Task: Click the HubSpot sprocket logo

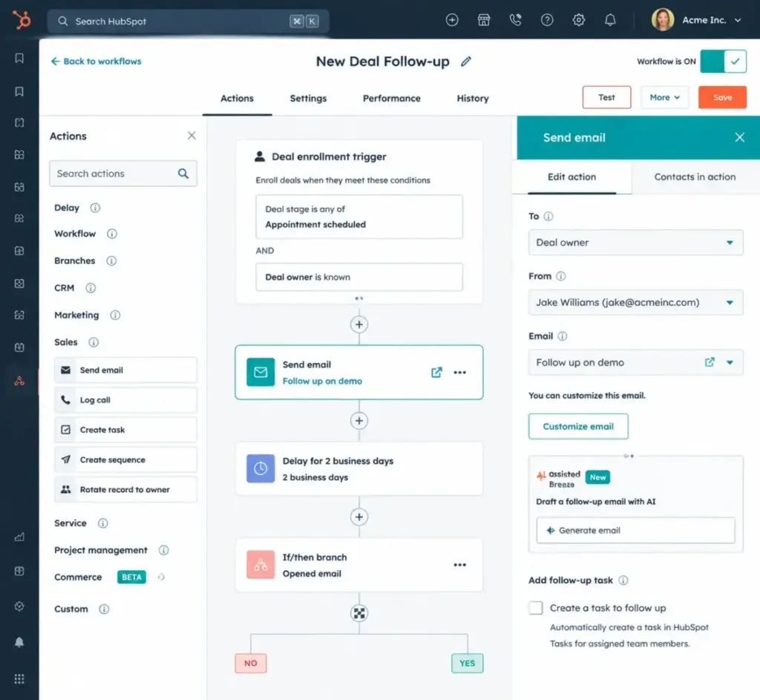Action: pos(22,20)
